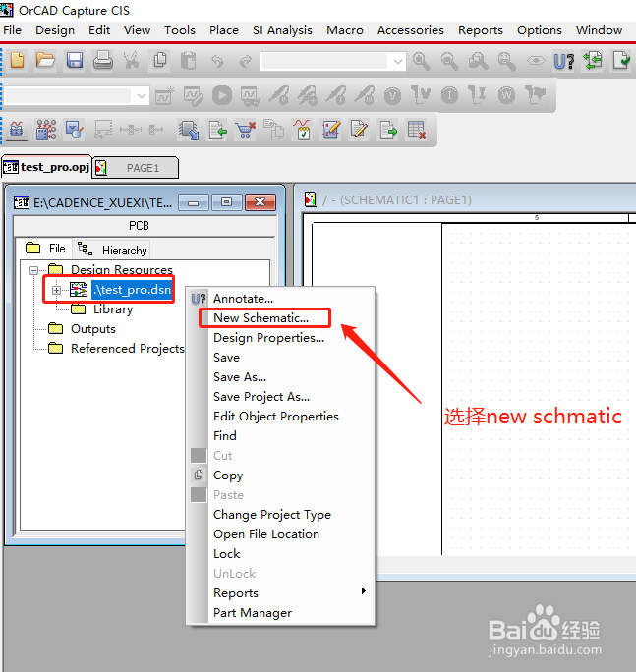636x672 pixels.
Task: Click the table with red X icon
Action: 417,130
